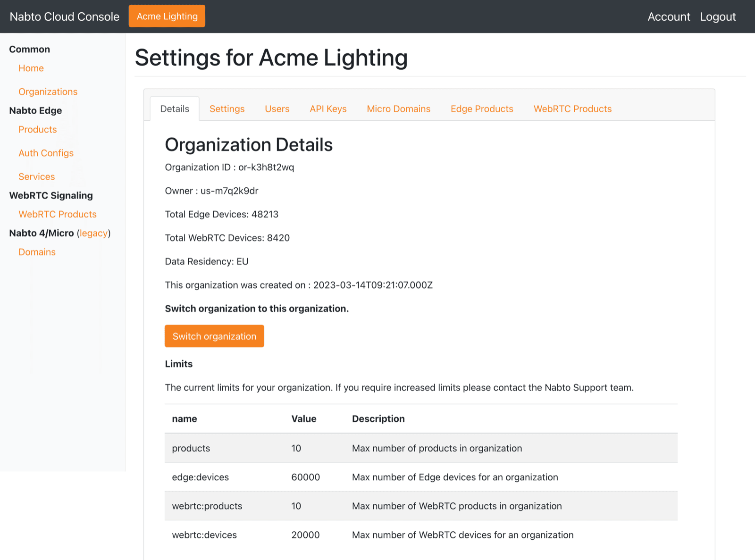Click 'Max number of WebRTC devices' description

(x=463, y=535)
